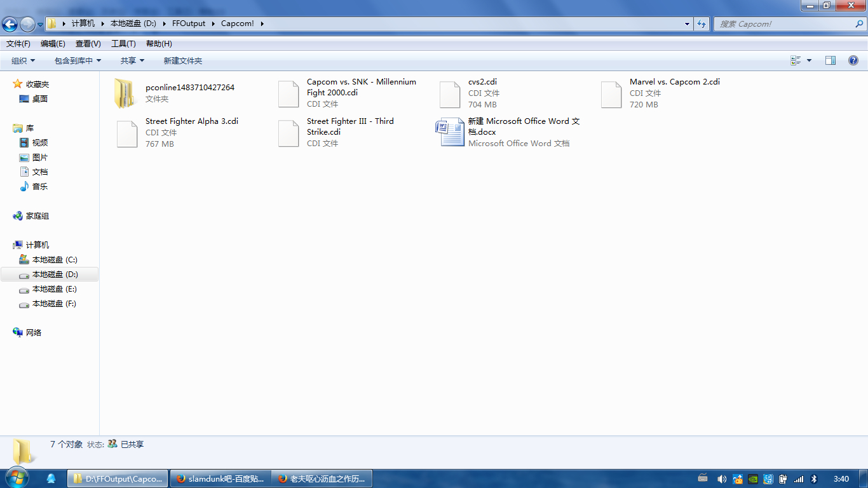Select 家庭组 in the navigation pane
The image size is (868, 488).
37,215
